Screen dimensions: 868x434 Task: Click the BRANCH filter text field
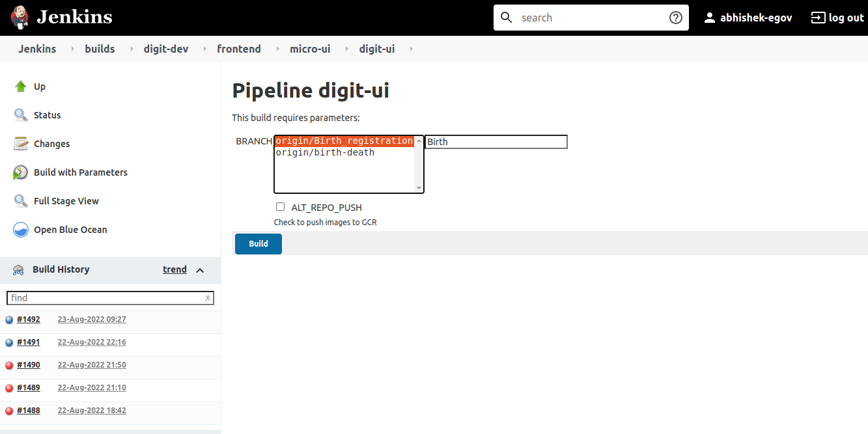pos(496,142)
